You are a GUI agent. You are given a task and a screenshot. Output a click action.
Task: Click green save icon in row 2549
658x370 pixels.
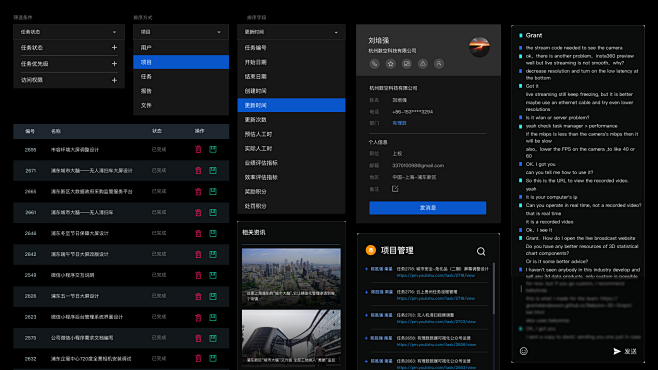point(213,275)
